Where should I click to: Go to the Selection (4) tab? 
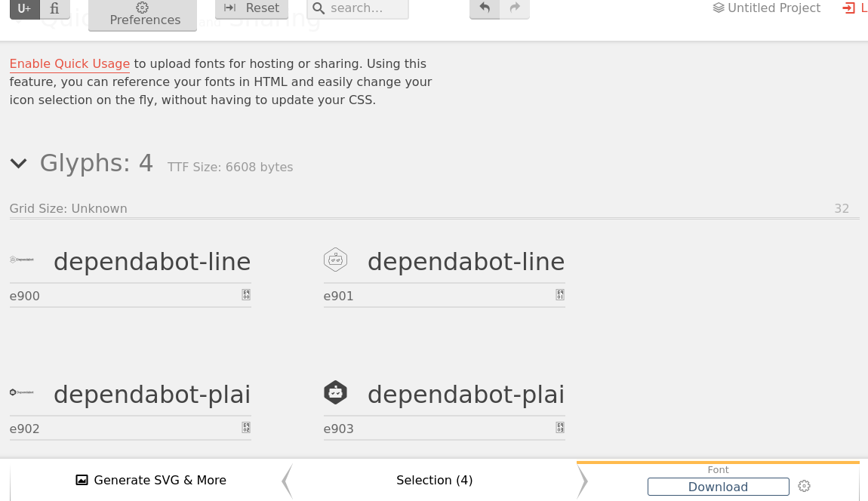tap(434, 480)
